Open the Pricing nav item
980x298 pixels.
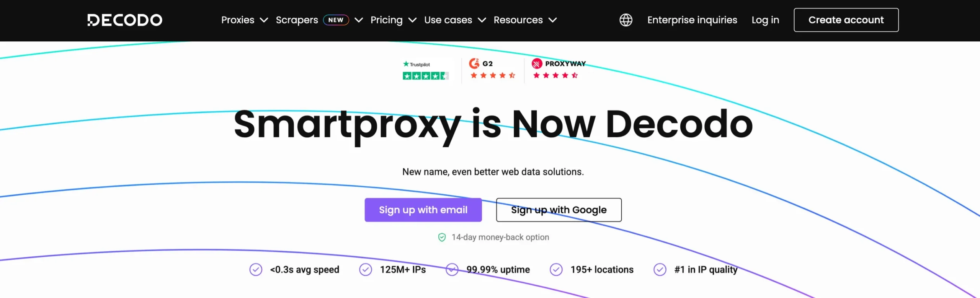(x=387, y=20)
